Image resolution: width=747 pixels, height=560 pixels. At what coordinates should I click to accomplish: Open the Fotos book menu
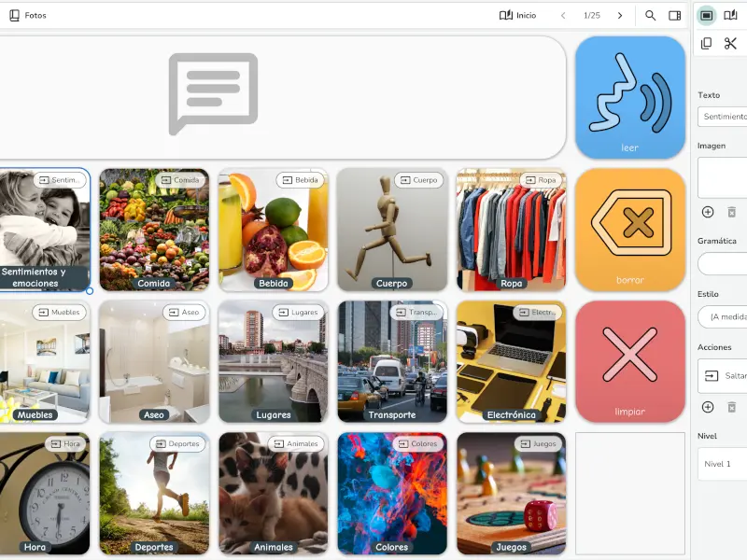click(28, 15)
